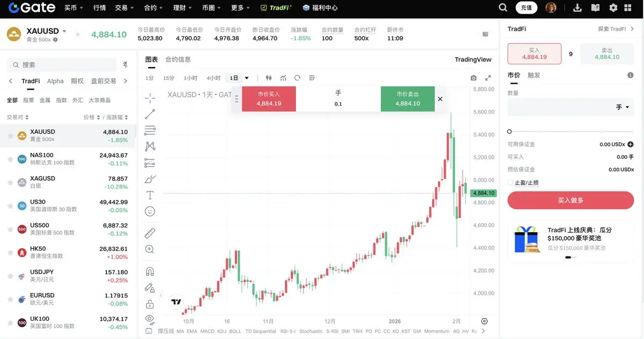Select the trend line drawing tool

pyautogui.click(x=150, y=114)
